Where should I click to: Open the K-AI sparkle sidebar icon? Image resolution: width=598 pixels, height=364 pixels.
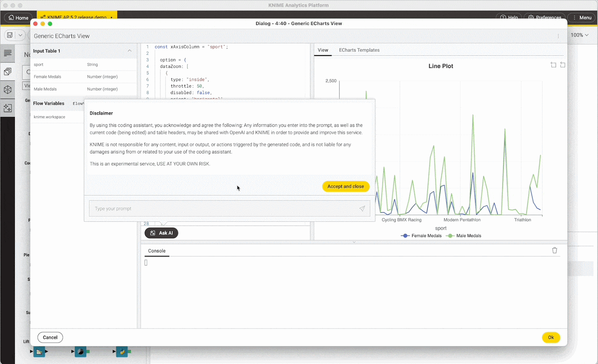(x=7, y=108)
